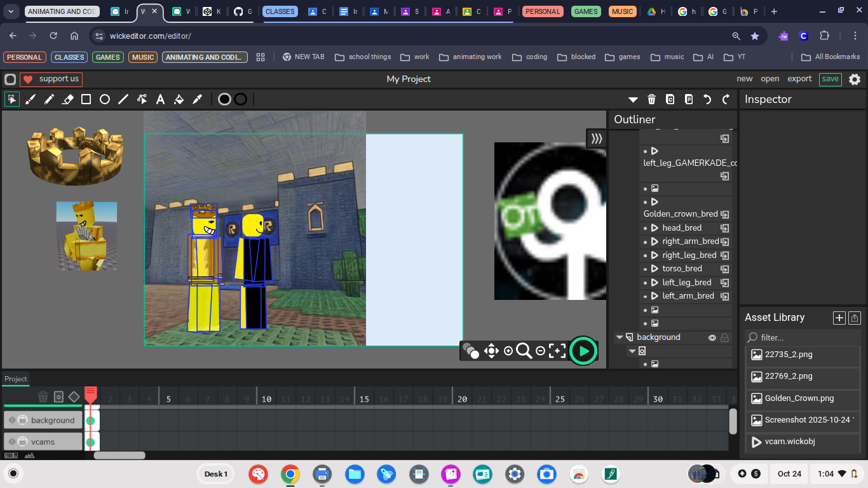
Task: Select the Eyedropper tool
Action: click(198, 99)
